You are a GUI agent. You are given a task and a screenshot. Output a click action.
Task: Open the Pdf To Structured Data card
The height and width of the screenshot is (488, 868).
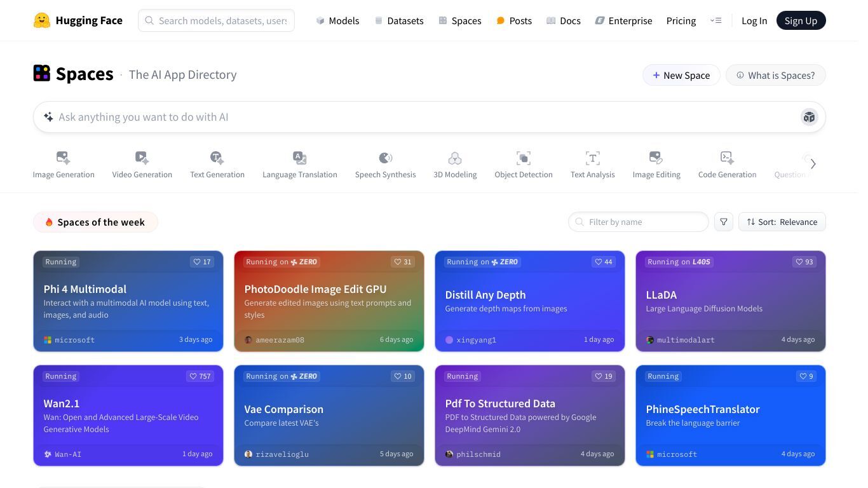530,416
